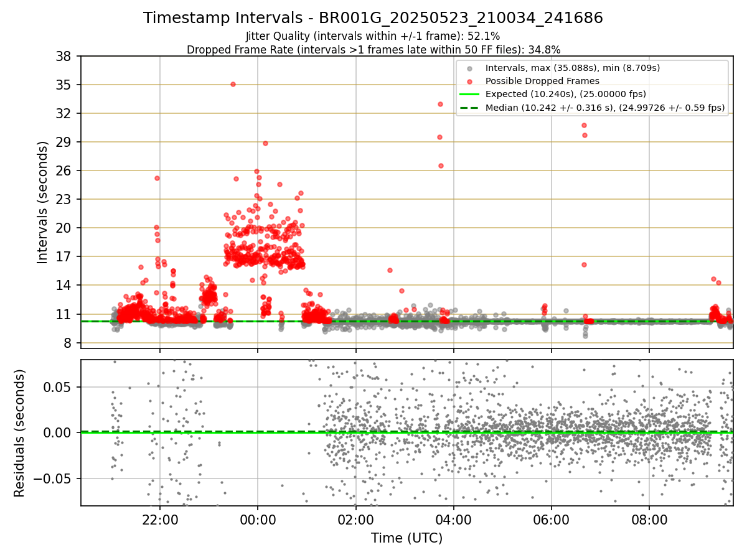
Task: Click the plot title 'Timestamp Intervals - BR001G_20250523_210034_241686'
Action: point(373,18)
